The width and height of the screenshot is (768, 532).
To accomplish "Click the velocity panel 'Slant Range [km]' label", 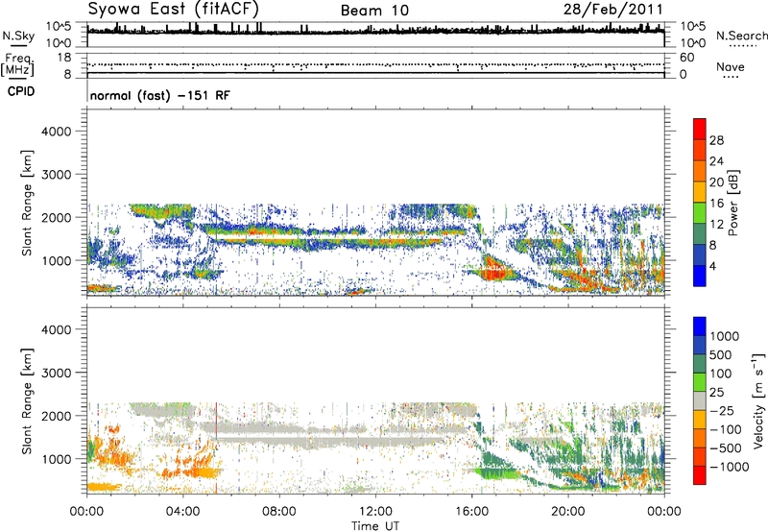I will (x=27, y=400).
